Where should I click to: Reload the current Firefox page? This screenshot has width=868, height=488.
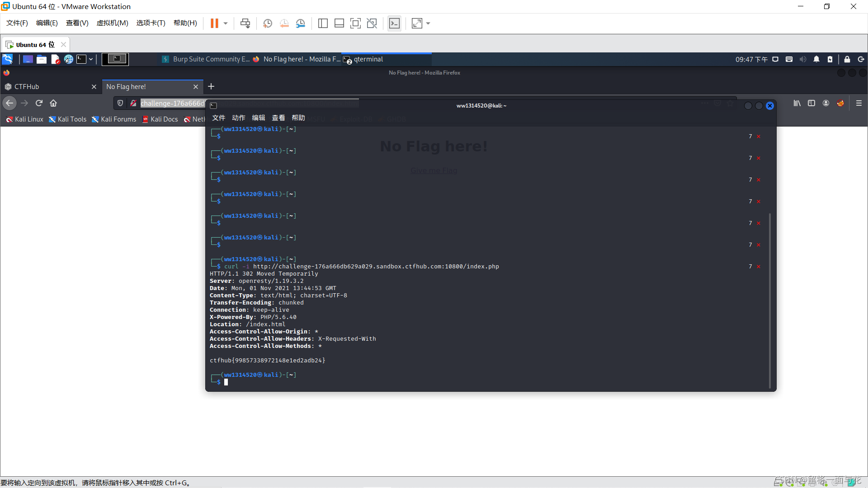pyautogui.click(x=39, y=103)
